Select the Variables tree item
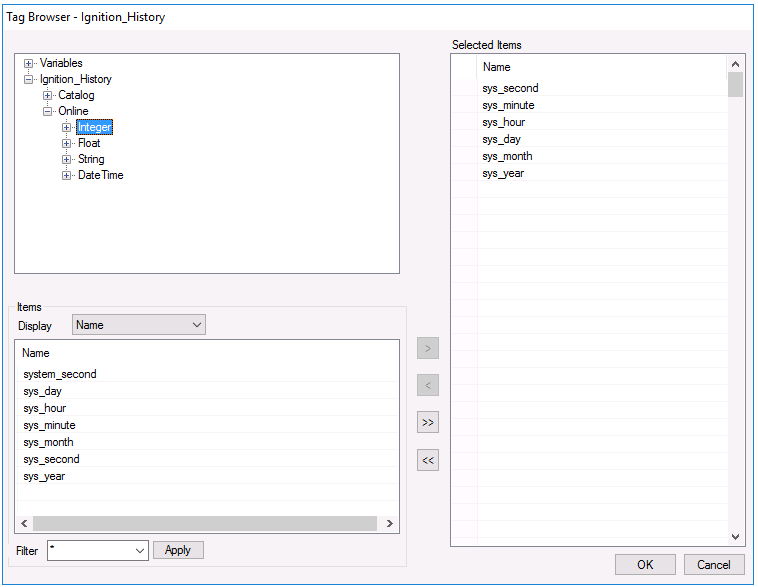 pyautogui.click(x=61, y=63)
